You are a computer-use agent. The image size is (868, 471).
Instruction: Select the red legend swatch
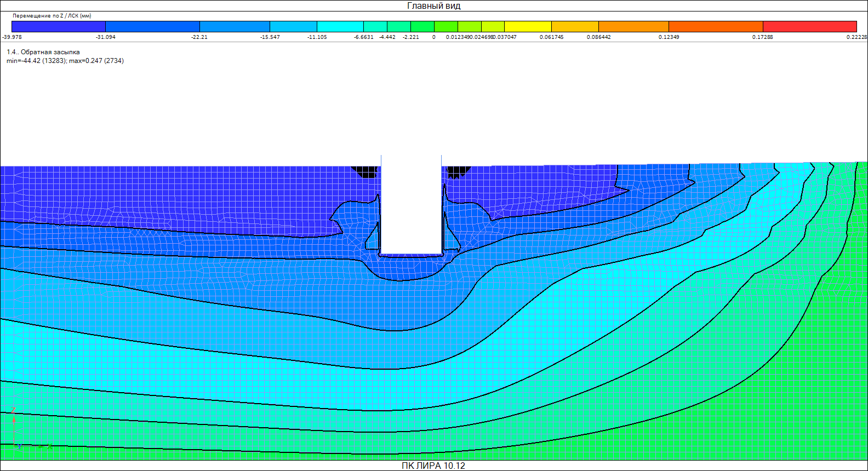click(809, 26)
